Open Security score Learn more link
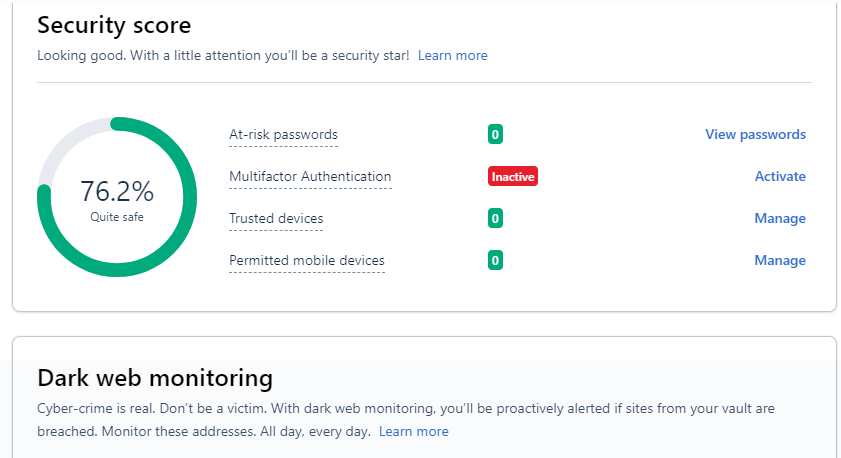 point(453,55)
